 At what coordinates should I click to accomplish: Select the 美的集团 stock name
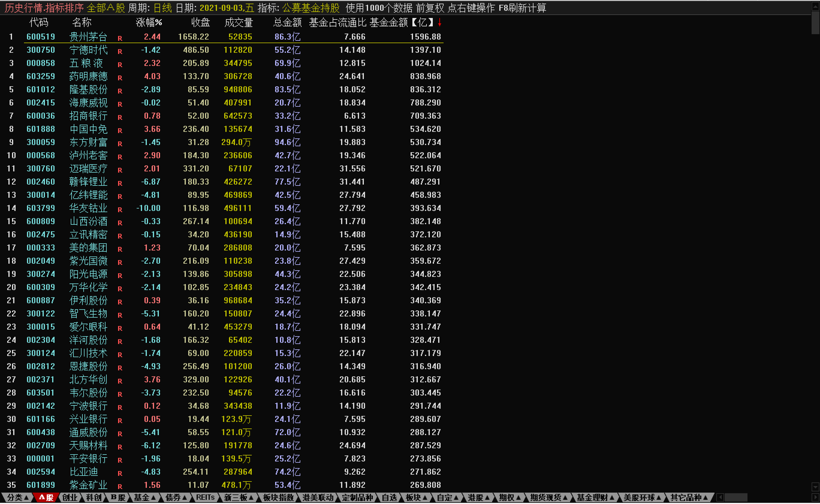tap(88, 248)
